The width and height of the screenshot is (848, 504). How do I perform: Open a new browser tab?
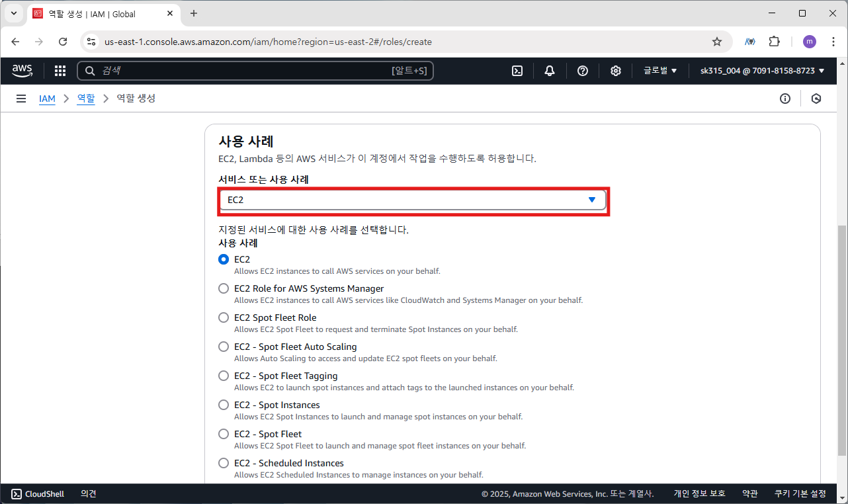(x=194, y=13)
